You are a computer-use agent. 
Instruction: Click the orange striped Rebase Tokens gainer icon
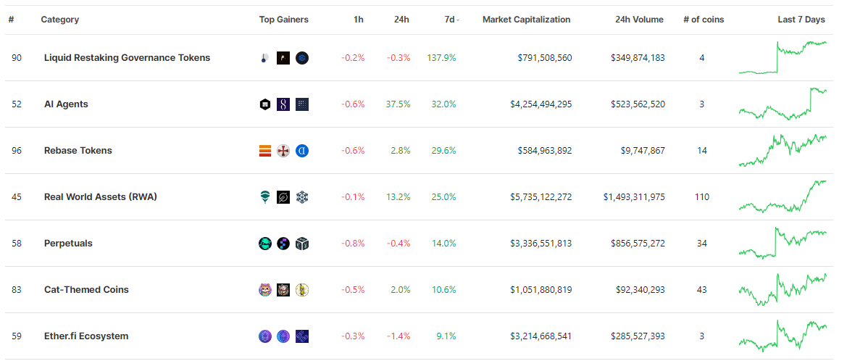265,151
